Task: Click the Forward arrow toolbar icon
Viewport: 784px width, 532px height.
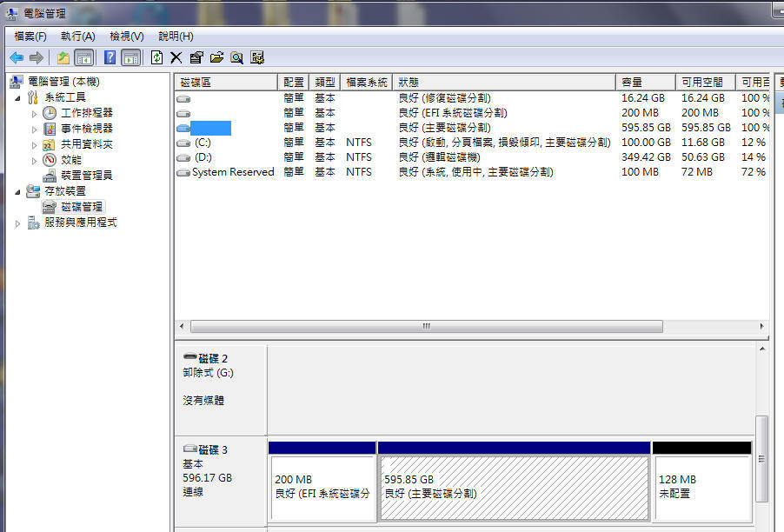Action: coord(36,57)
